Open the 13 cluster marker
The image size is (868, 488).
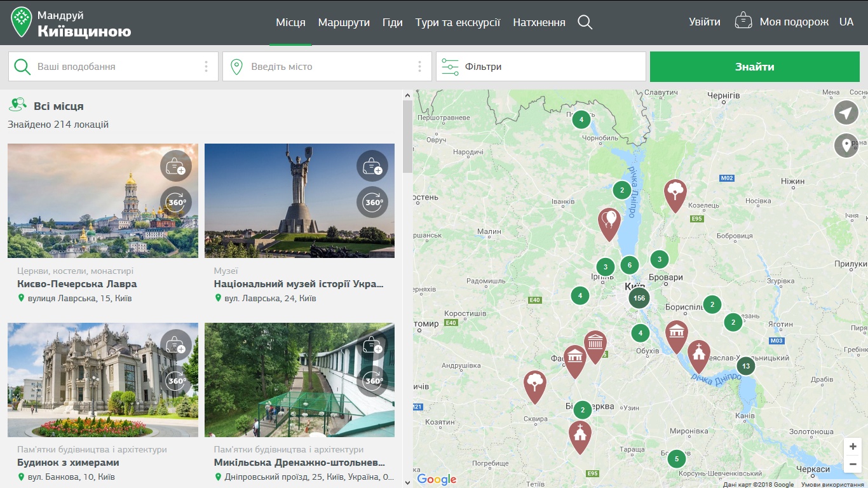click(x=746, y=366)
